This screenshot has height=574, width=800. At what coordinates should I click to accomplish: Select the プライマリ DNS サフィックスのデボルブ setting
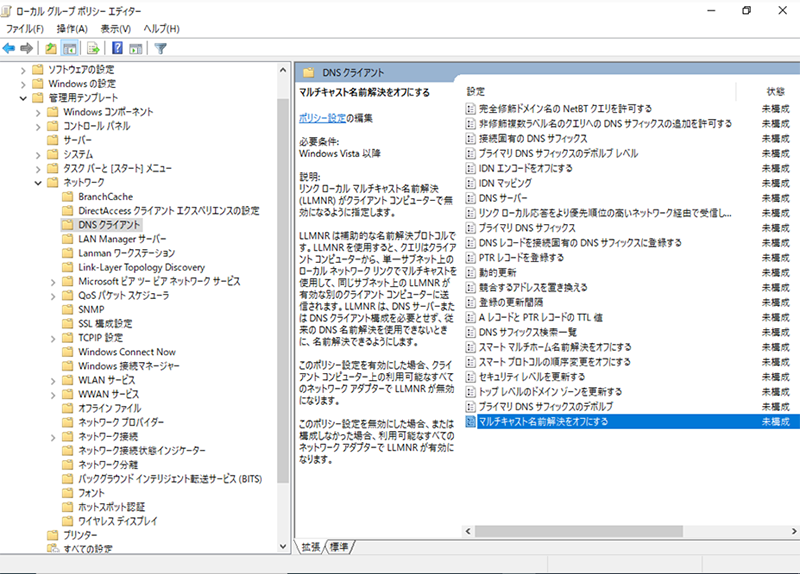pyautogui.click(x=545, y=407)
